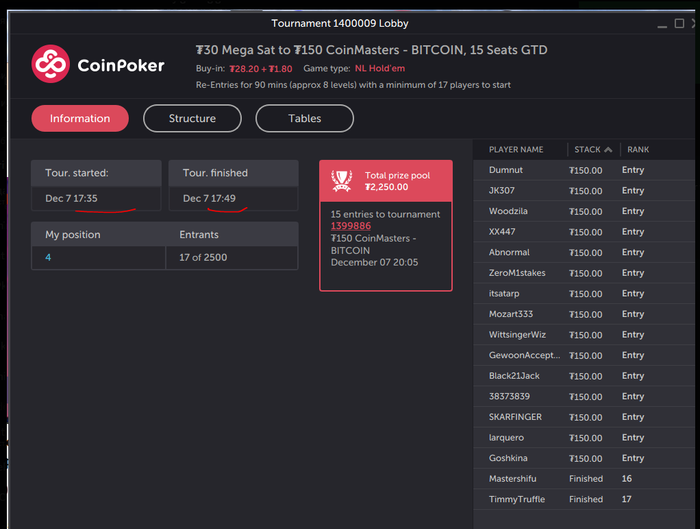
Task: Click the Stack column sort arrow
Action: [608, 150]
